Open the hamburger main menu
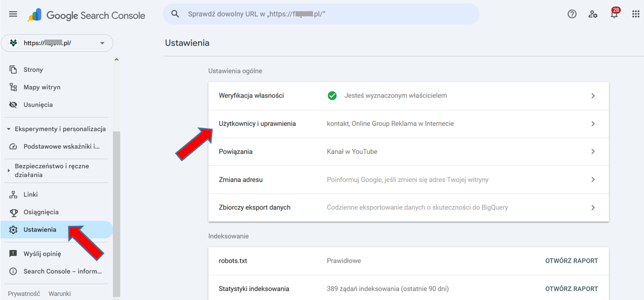The image size is (644, 300). click(13, 14)
